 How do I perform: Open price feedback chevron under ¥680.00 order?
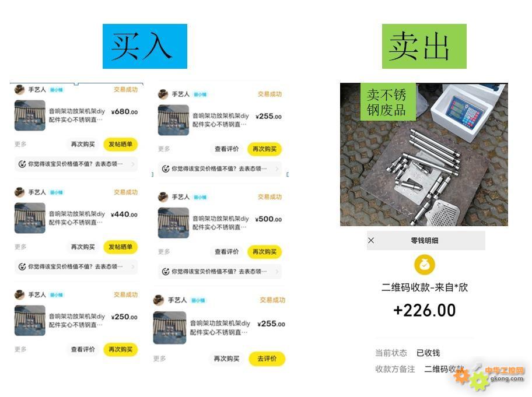point(132,164)
